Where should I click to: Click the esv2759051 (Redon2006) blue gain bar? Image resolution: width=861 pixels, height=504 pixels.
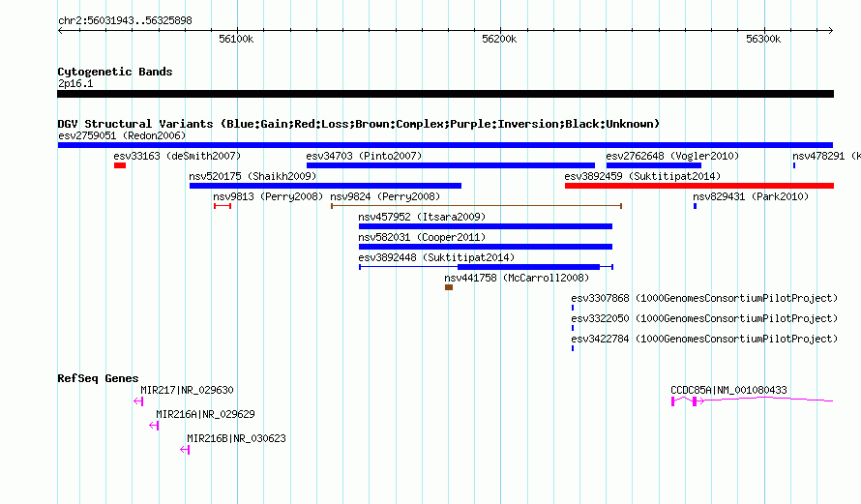point(445,145)
